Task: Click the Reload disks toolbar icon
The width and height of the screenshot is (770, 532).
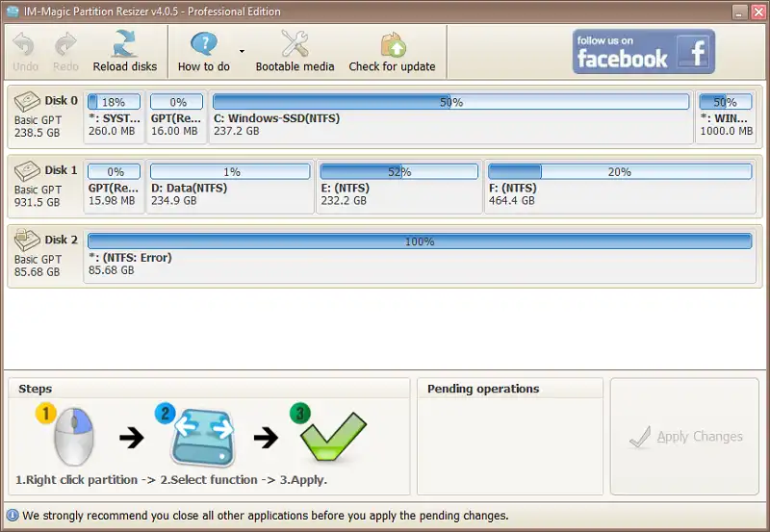Action: [124, 44]
